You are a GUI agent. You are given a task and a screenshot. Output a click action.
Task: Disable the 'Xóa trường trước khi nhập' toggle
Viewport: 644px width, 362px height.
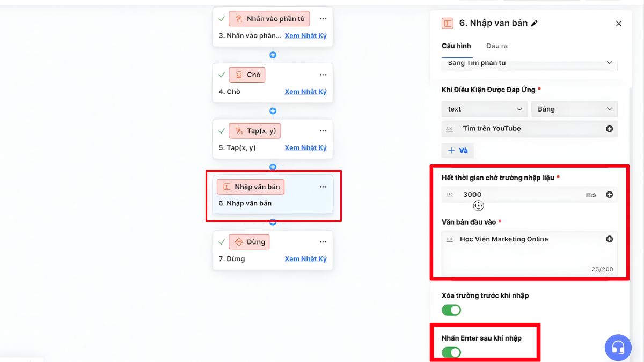[451, 310]
